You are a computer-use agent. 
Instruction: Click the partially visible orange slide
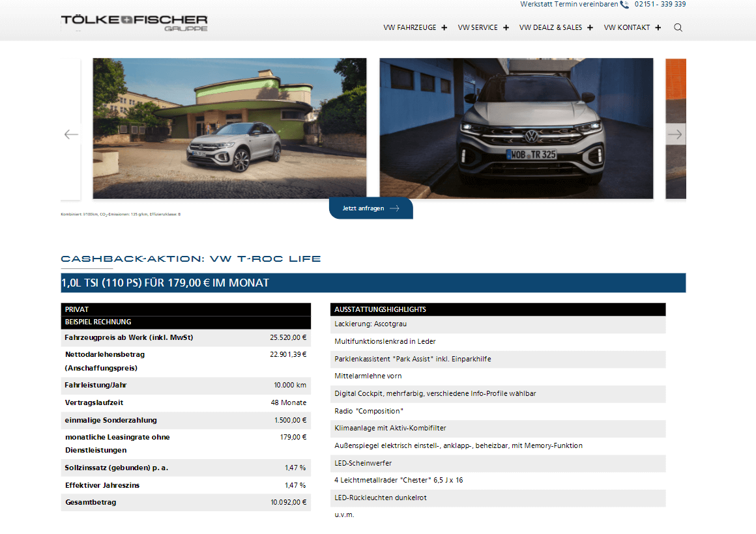676,128
